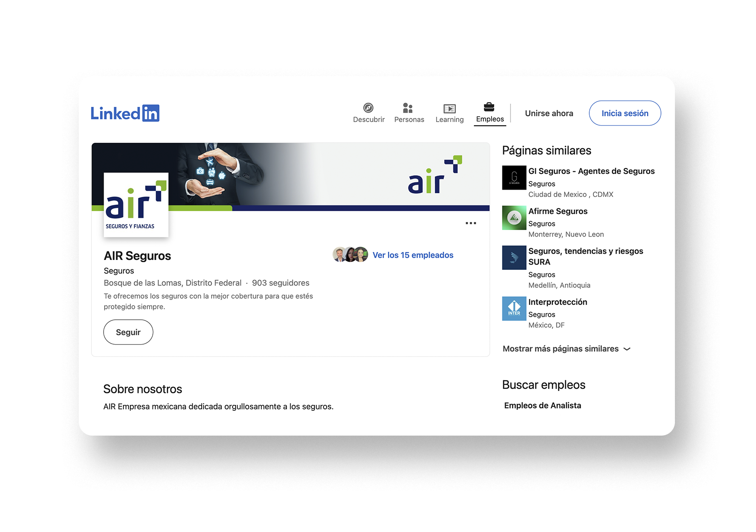756x532 pixels.
Task: Open the Personas people icon
Action: (x=408, y=108)
